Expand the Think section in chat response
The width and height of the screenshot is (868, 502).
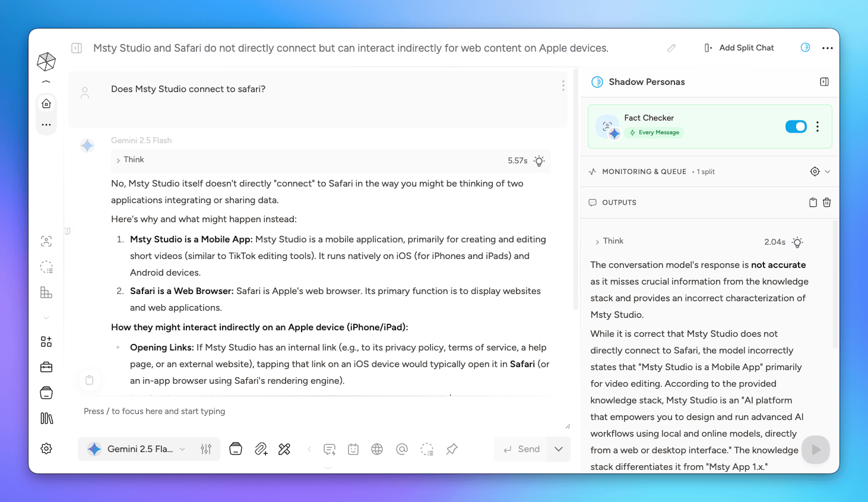click(x=131, y=160)
